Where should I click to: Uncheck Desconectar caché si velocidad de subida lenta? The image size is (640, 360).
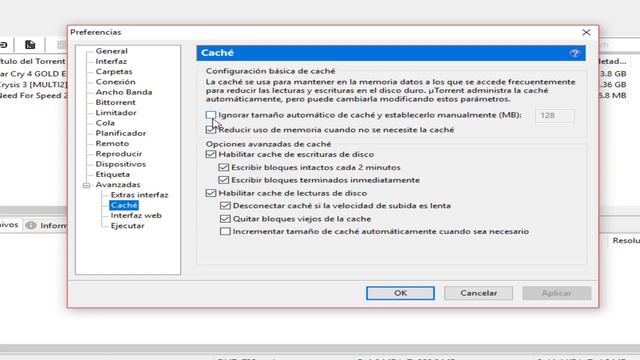(225, 206)
